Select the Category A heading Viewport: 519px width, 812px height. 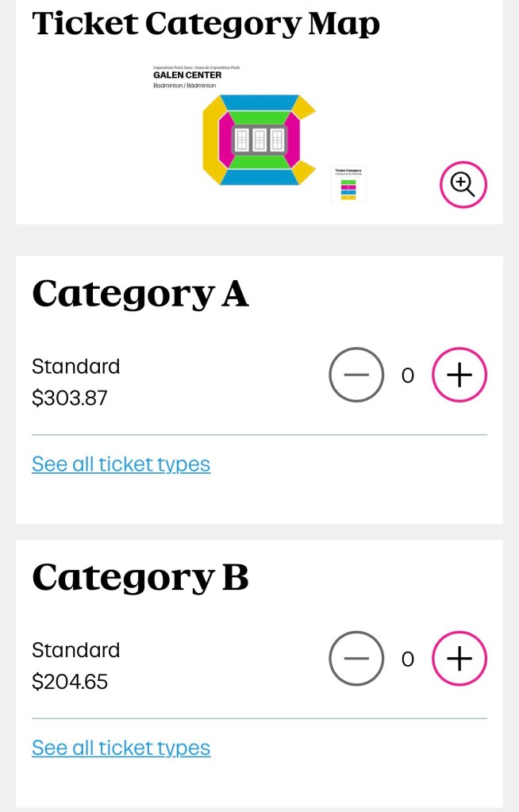[140, 294]
